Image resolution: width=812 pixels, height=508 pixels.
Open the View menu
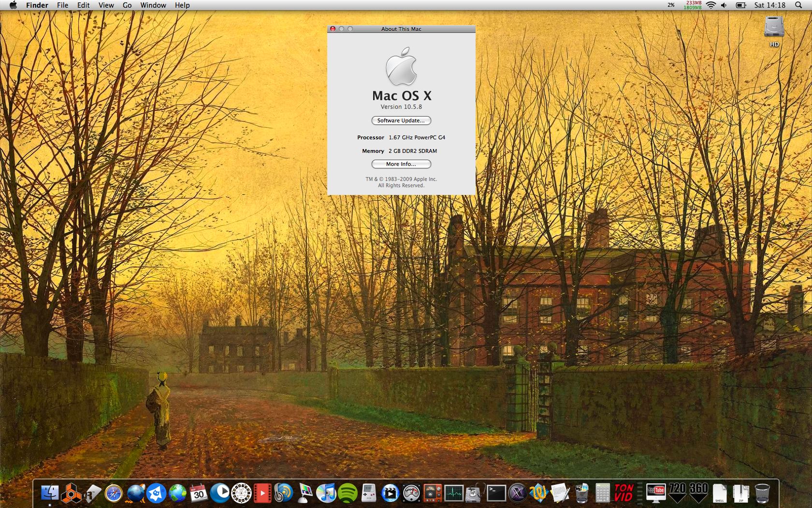point(106,5)
